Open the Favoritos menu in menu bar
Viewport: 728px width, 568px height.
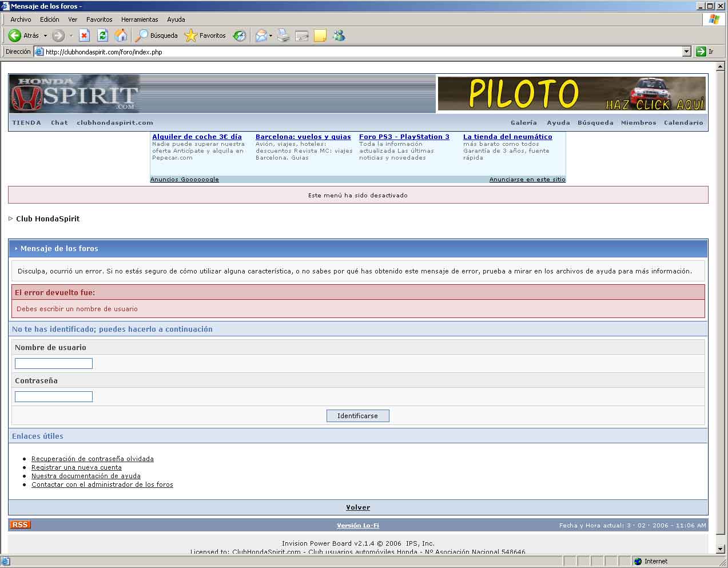point(99,19)
